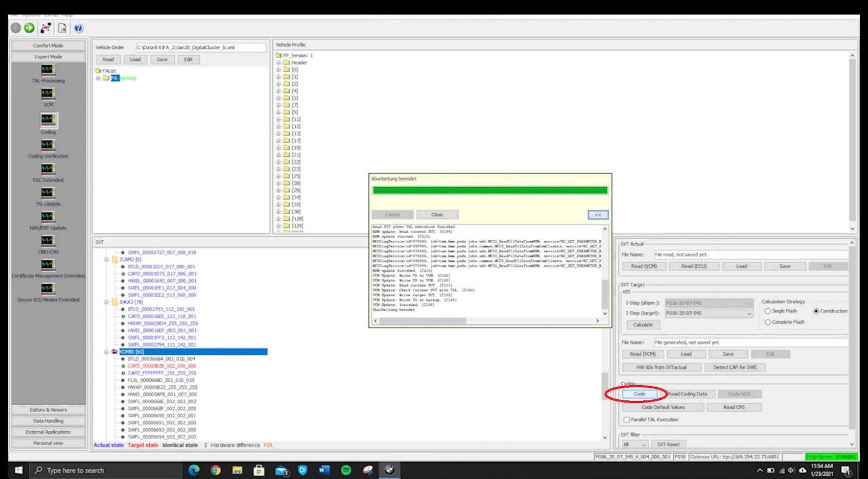
Task: Select CAFD_00005B2B_002_000_006 tree entry
Action: click(162, 366)
